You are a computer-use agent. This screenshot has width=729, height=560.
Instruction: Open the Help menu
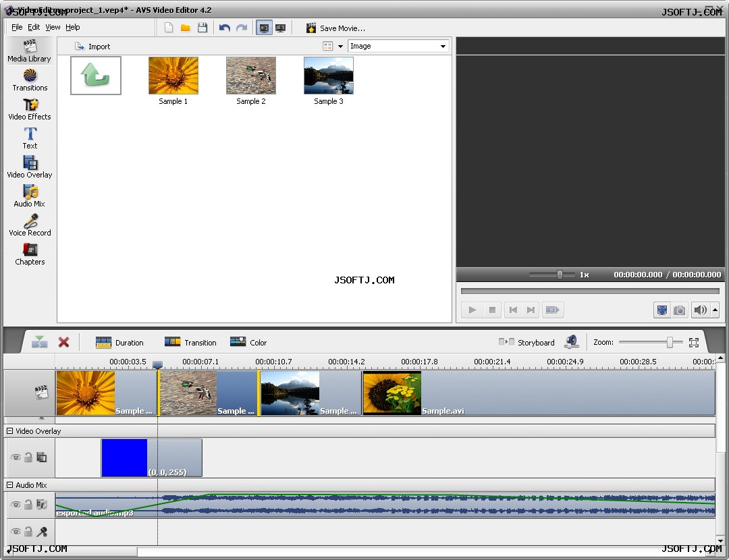click(x=72, y=27)
